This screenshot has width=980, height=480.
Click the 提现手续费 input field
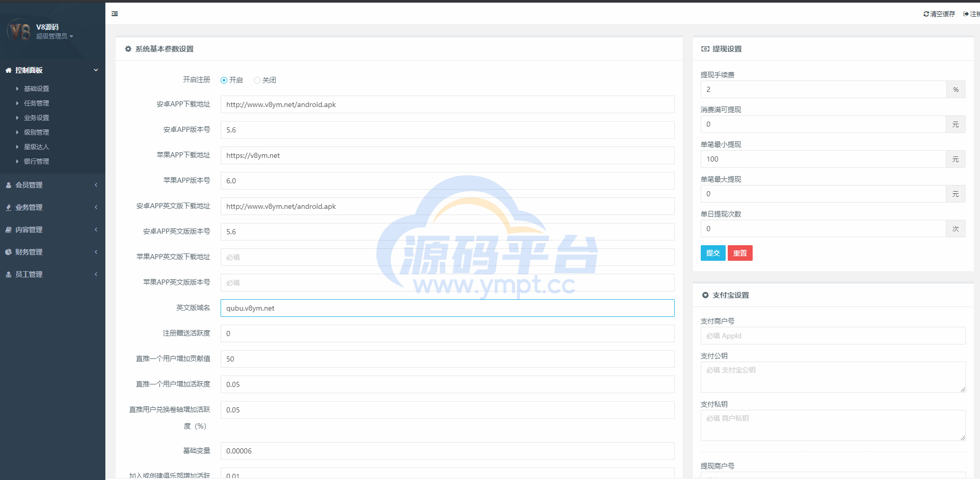823,89
